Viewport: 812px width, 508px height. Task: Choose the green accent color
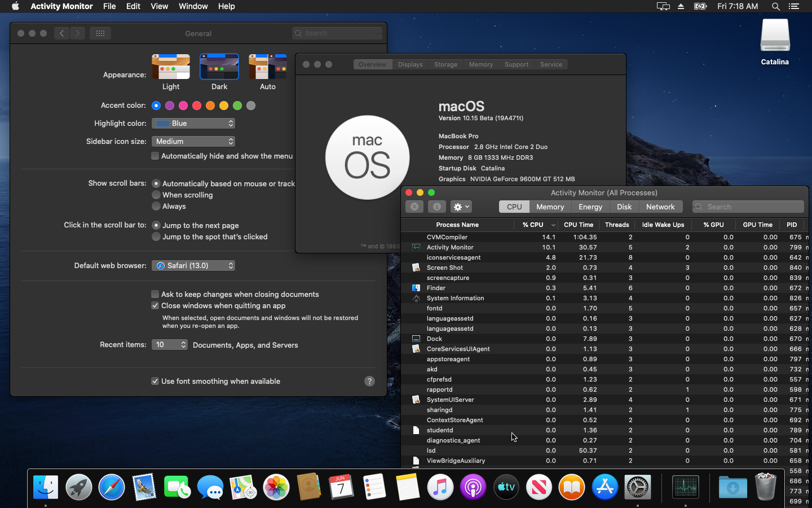pyautogui.click(x=237, y=106)
